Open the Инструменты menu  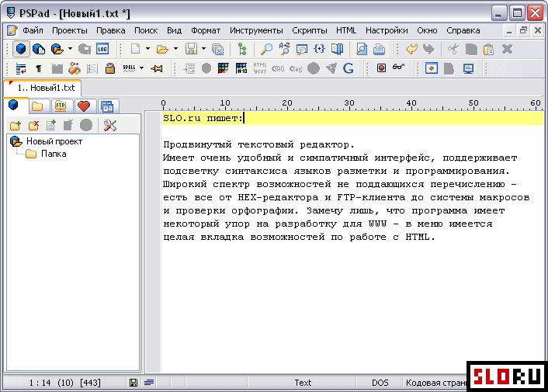(x=256, y=31)
